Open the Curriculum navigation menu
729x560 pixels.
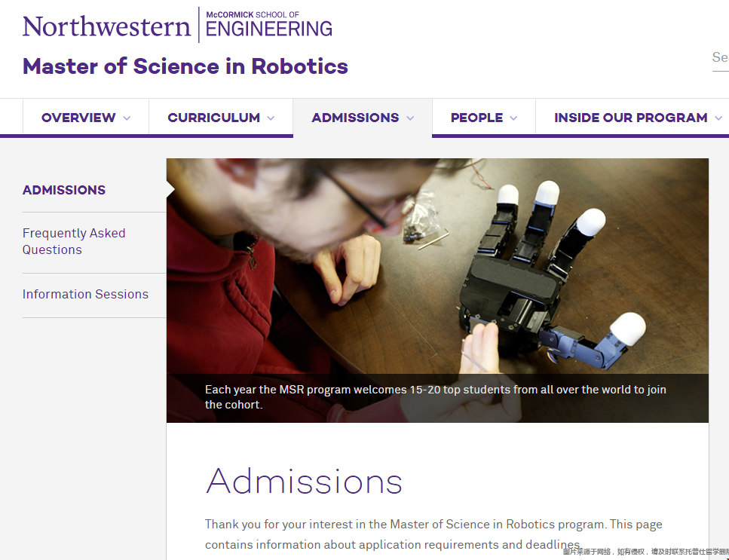coord(221,118)
